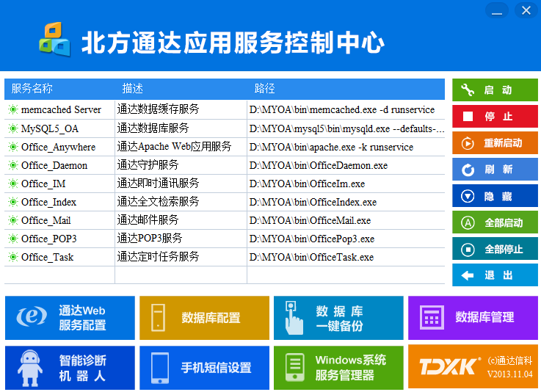
Task: Click status icon for MySQL5_OA
Action: point(13,128)
